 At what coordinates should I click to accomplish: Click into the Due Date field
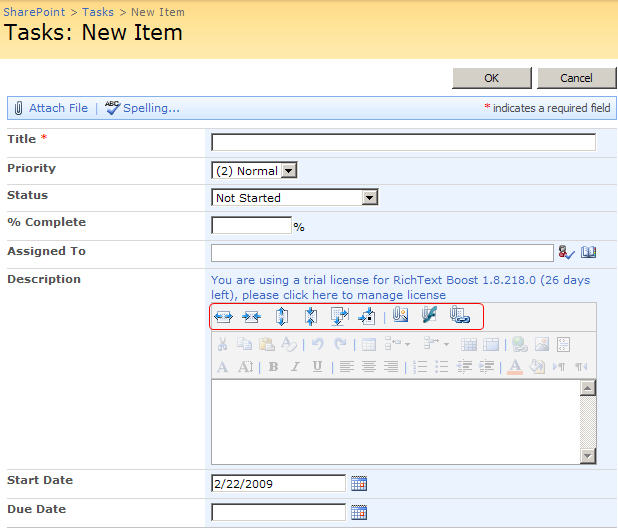pos(279,512)
